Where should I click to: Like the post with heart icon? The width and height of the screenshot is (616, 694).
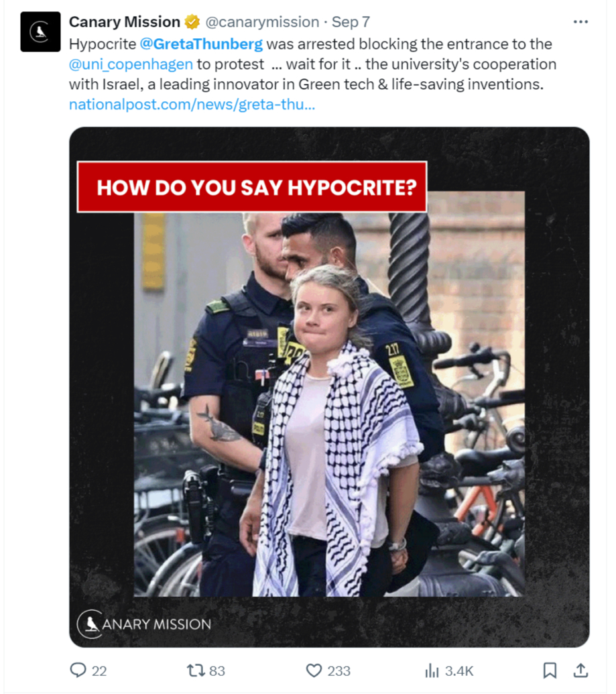(314, 671)
